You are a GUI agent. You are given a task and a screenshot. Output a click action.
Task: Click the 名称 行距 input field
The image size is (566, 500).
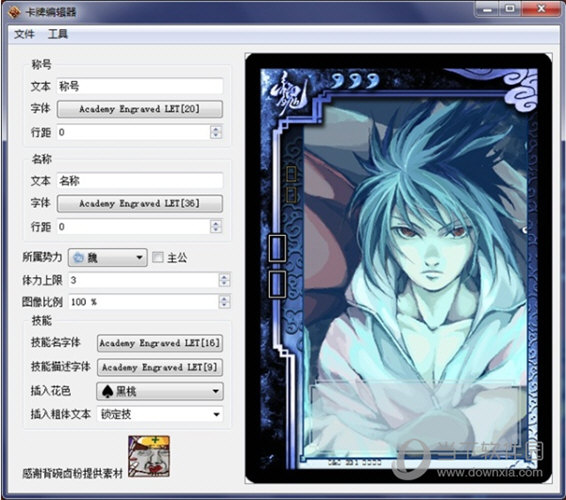coord(134,227)
